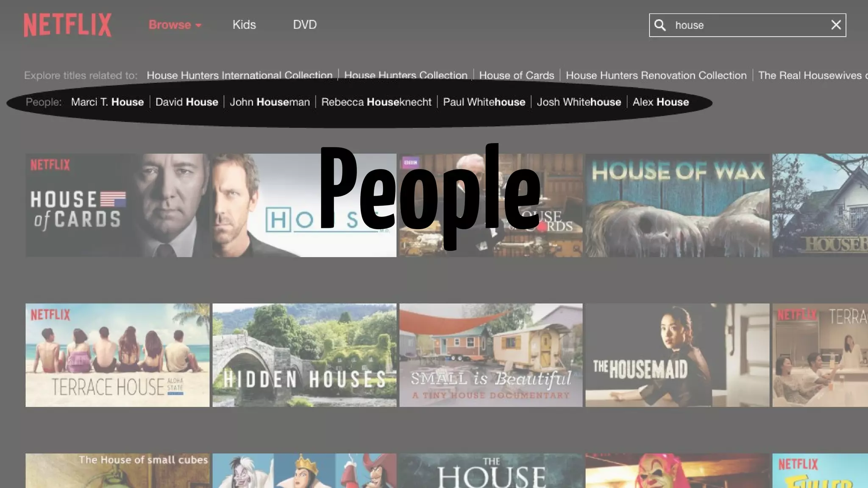Select the Terrace House Aloha State thumbnail

[117, 355]
